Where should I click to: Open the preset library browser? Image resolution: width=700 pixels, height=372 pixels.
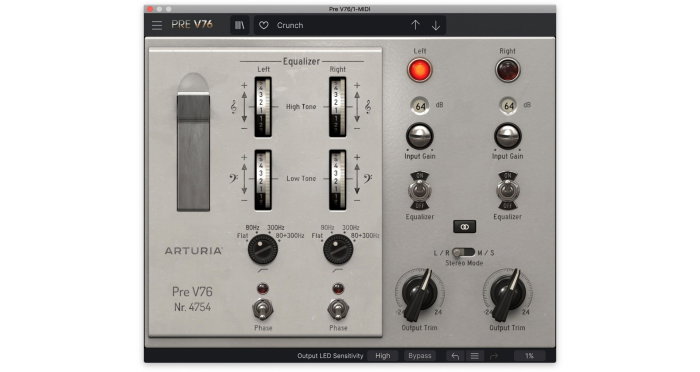[240, 25]
